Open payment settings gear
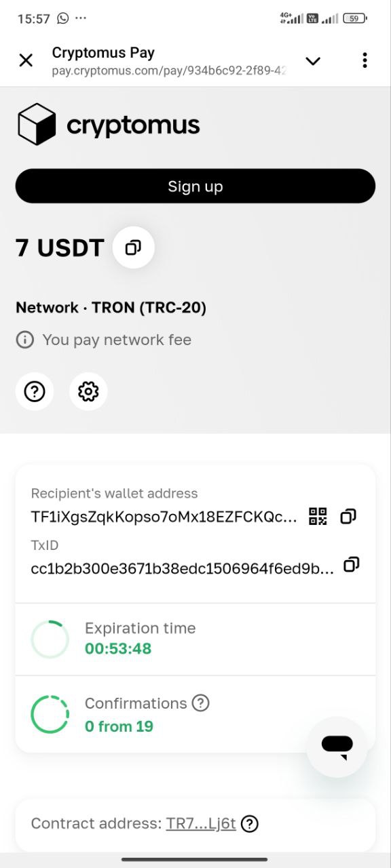This screenshot has width=391, height=868. (88, 391)
